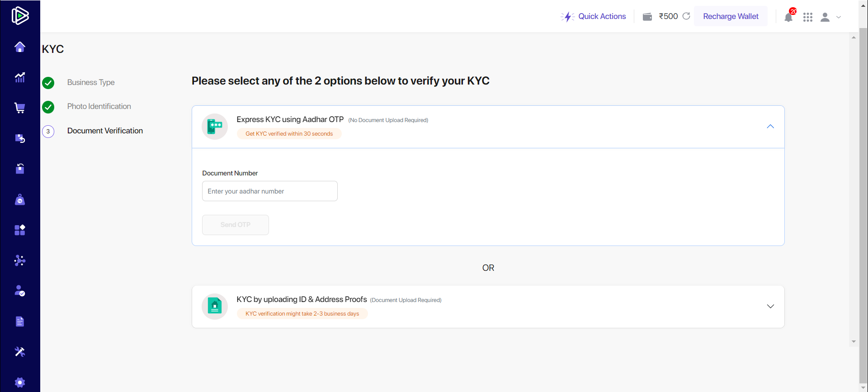Open the Home icon in sidebar

(x=20, y=47)
